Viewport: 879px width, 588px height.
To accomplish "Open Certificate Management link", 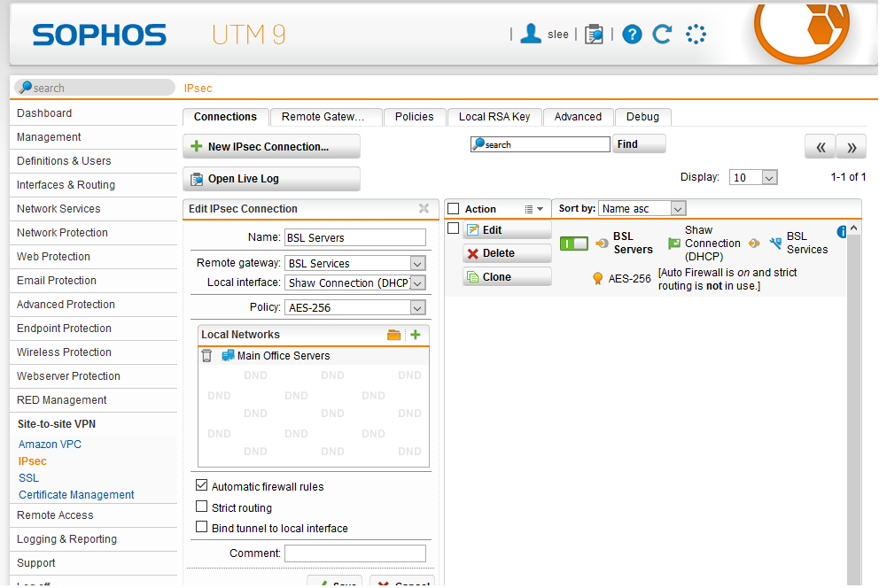I will [x=76, y=494].
